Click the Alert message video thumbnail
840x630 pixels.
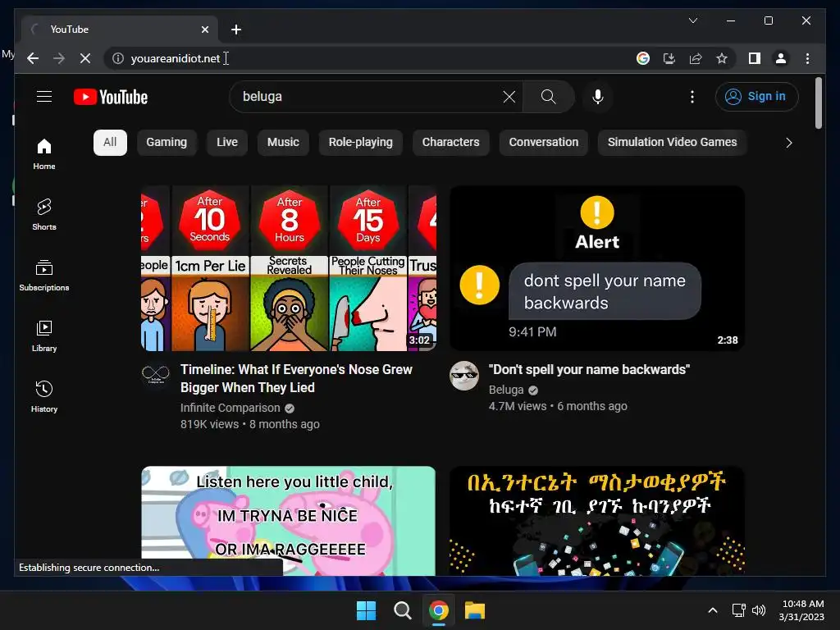[x=597, y=268]
